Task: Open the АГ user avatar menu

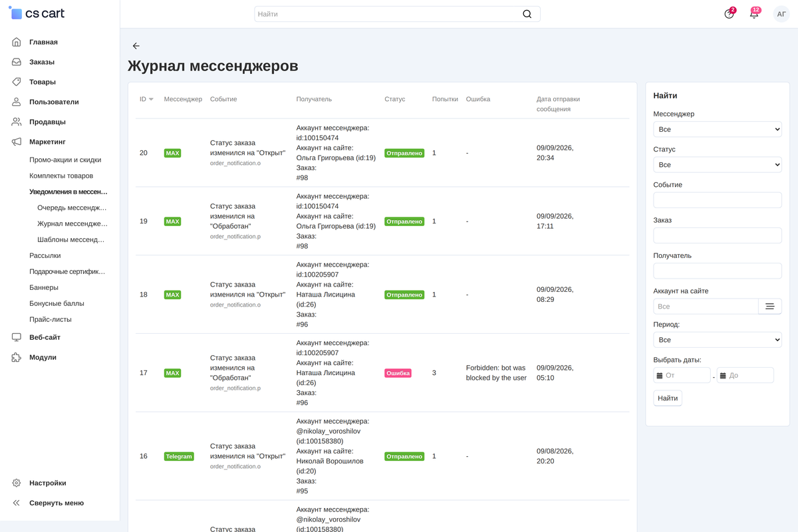Action: [781, 14]
